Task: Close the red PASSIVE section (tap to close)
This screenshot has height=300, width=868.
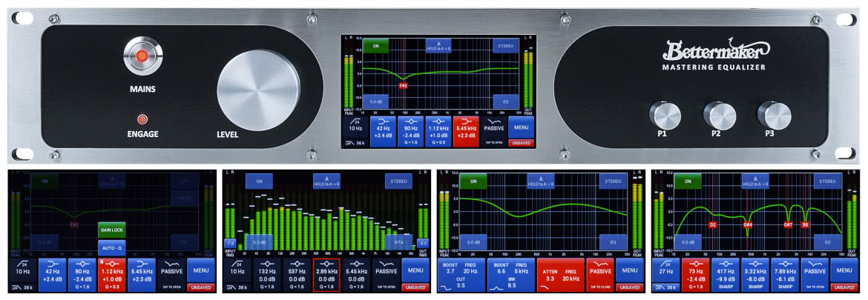Action: point(600,275)
